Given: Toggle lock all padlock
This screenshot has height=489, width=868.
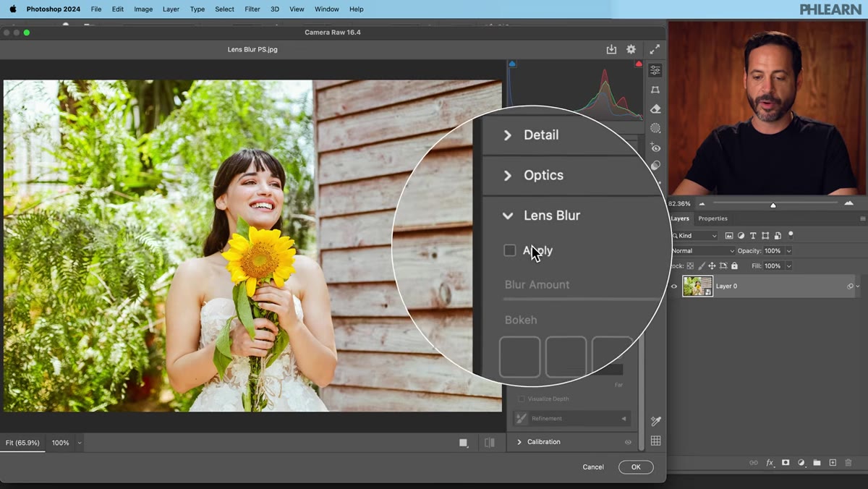Looking at the screenshot, I should [x=734, y=266].
